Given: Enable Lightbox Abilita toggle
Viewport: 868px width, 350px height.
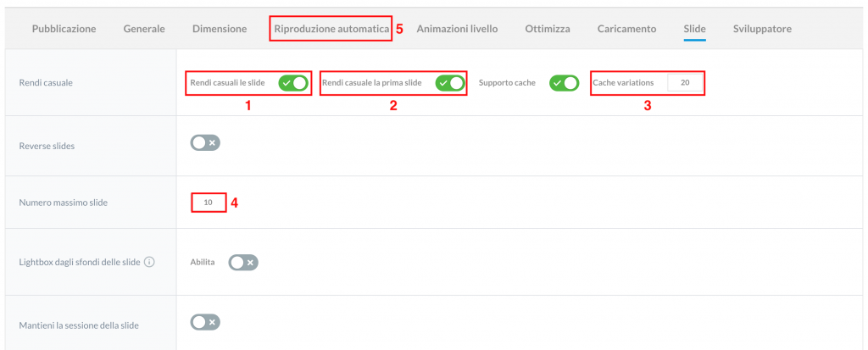Looking at the screenshot, I should (243, 263).
